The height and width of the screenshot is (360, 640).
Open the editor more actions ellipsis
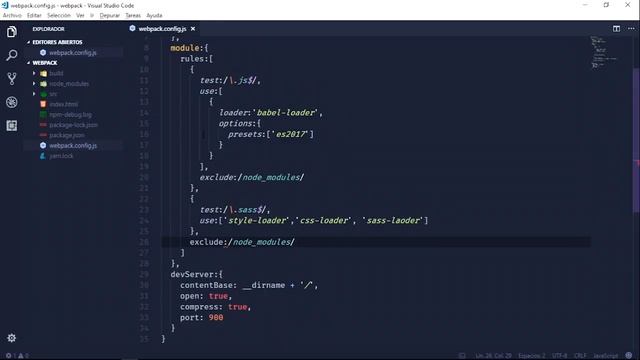[x=631, y=29]
